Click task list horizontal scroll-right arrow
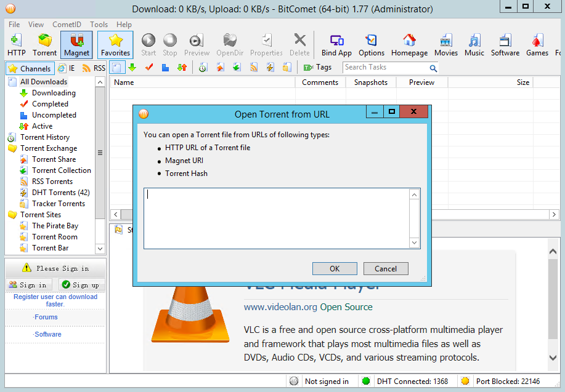 coord(554,215)
